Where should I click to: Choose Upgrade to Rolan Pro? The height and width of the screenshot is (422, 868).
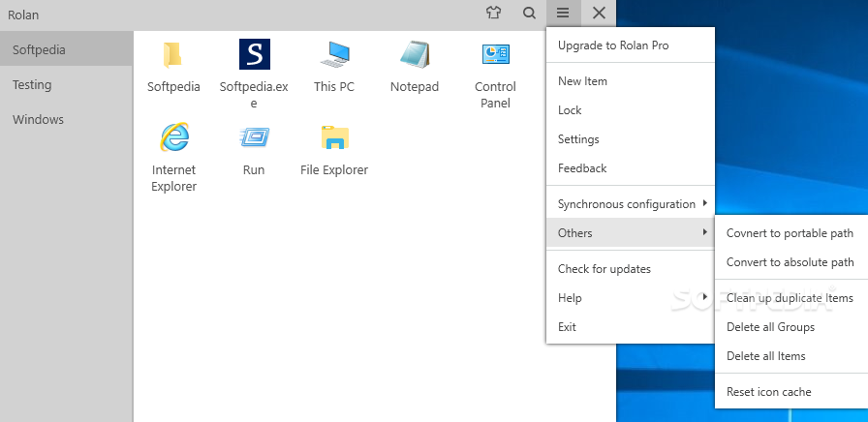coord(630,45)
